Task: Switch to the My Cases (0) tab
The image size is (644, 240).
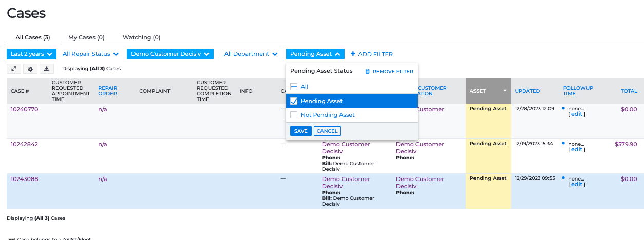Action: point(86,37)
